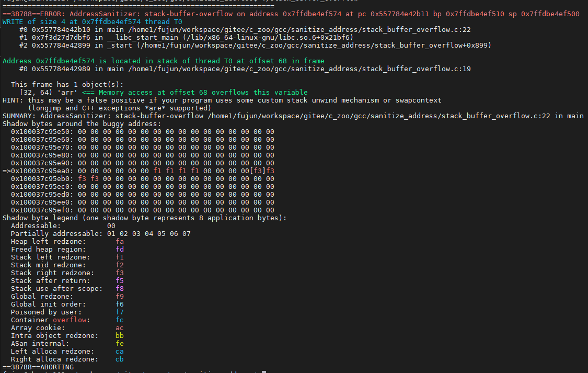The image size is (588, 373).
Task: Click 'Addressable:' legend entry
Action: 36,226
